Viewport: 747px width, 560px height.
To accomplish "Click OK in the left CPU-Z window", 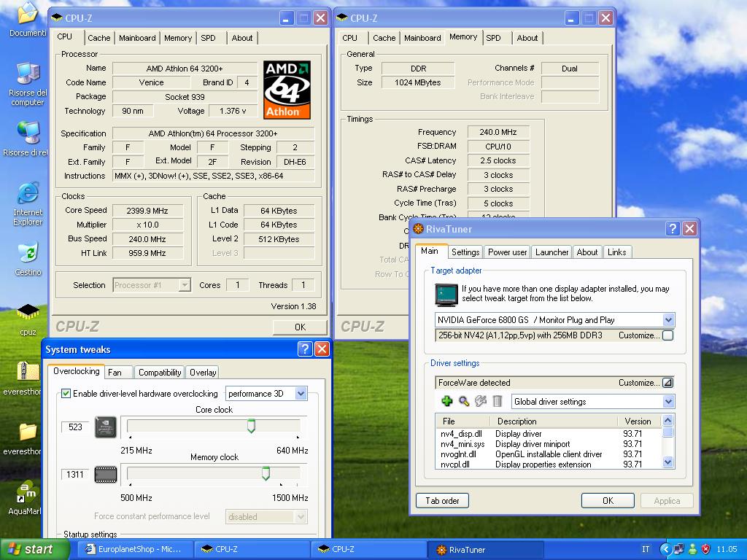I will tap(300, 327).
